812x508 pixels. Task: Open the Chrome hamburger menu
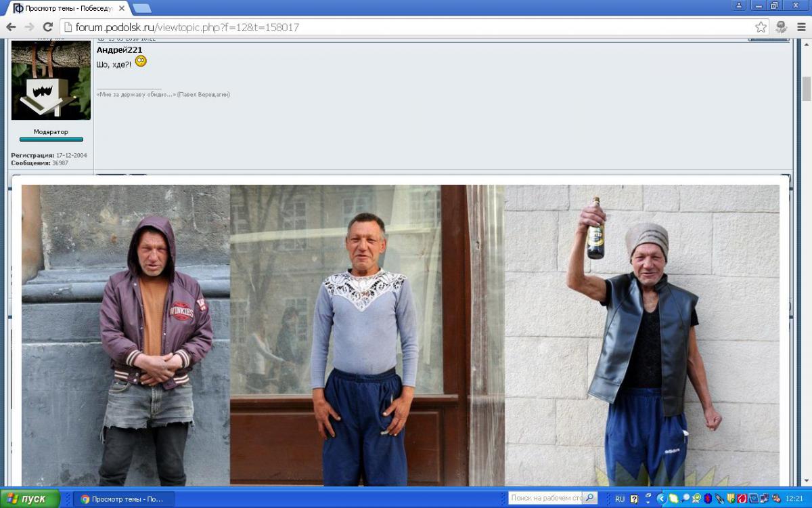(x=800, y=27)
